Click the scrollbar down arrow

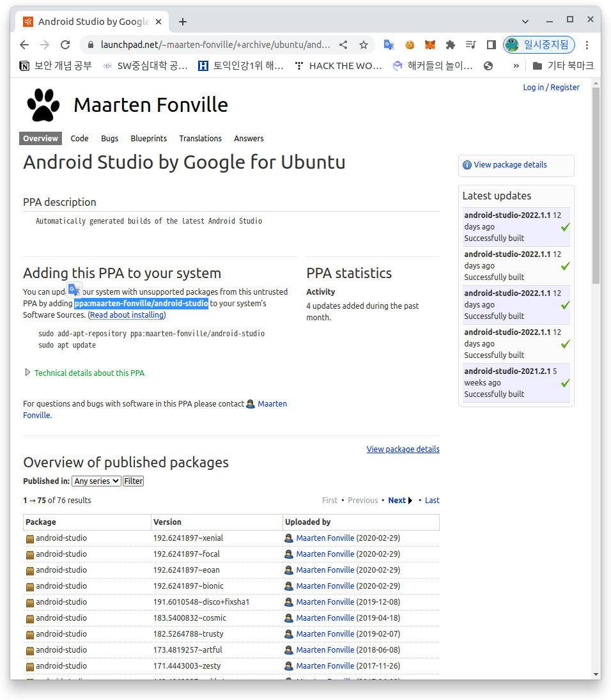596,674
